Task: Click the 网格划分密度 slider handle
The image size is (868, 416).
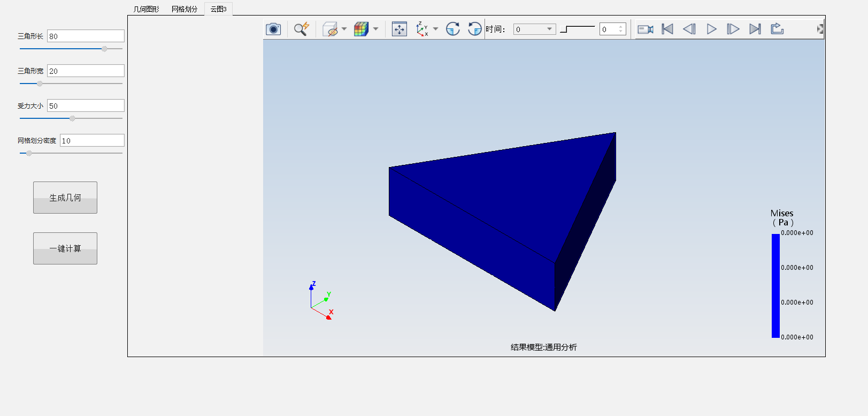Action: (x=29, y=153)
